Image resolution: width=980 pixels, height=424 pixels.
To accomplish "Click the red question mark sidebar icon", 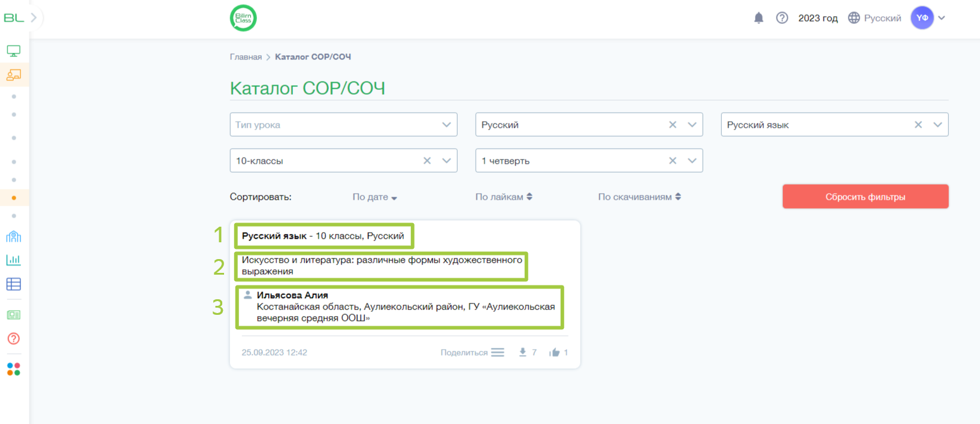I will click(14, 339).
